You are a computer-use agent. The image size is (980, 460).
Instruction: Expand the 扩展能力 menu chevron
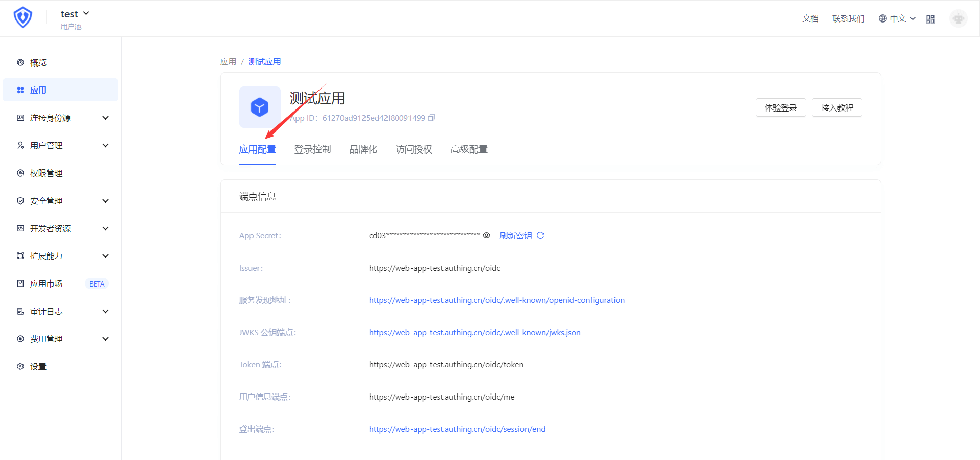(x=106, y=256)
